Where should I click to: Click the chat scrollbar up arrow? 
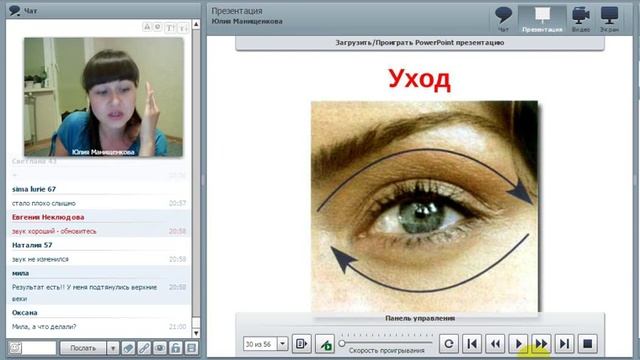tap(196, 24)
